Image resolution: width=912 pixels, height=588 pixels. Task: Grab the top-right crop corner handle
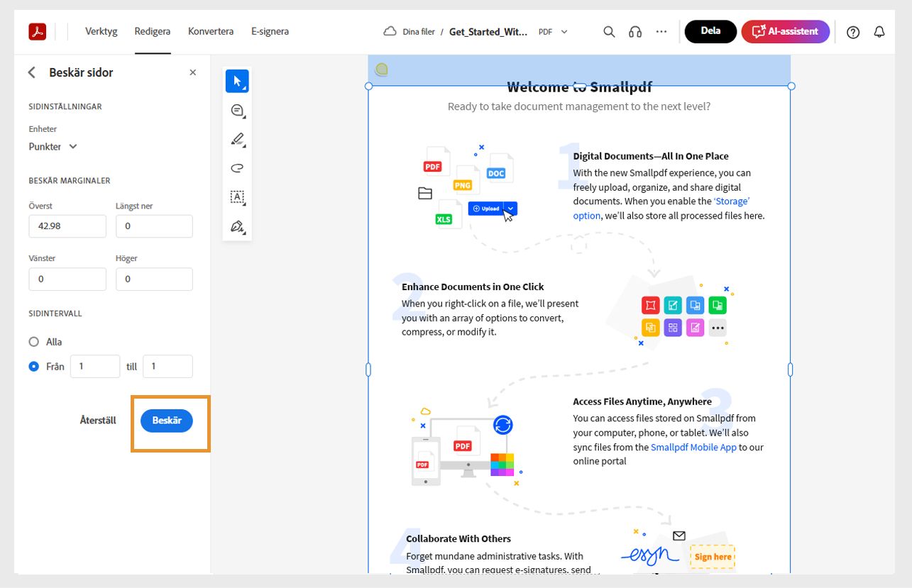[x=791, y=86]
